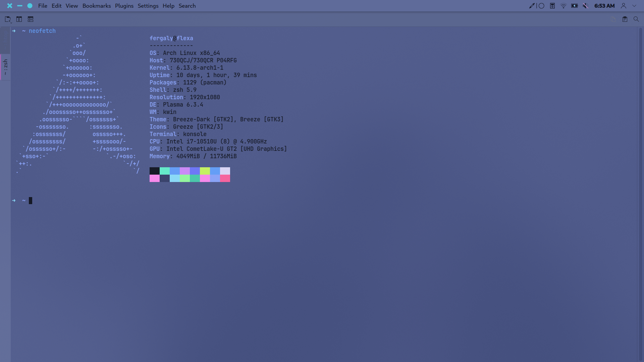The image size is (644, 362).
Task: Expand the tray chevron at far right
Action: (634, 6)
